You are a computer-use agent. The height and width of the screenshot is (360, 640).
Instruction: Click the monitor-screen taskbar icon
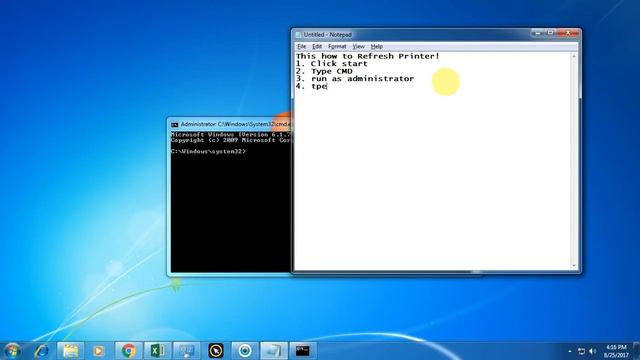coord(187,351)
